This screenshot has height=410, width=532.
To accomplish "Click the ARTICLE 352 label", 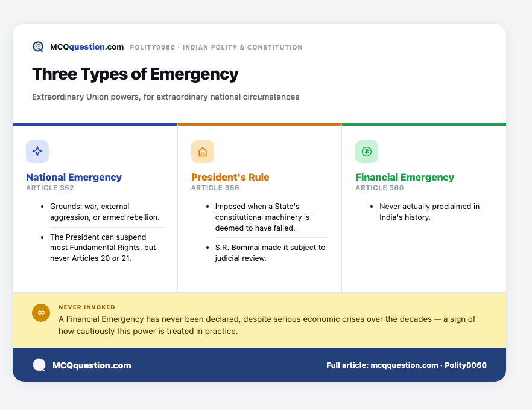I will pyautogui.click(x=50, y=188).
